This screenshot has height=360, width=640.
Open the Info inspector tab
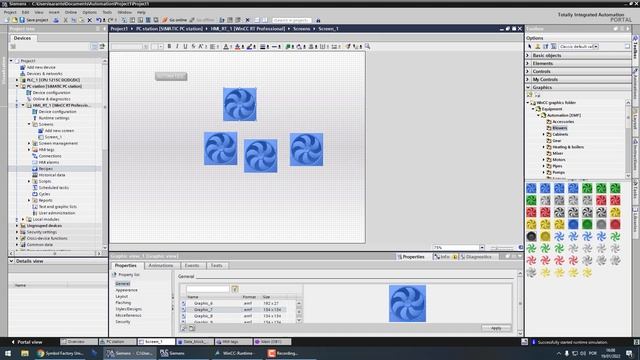444,257
